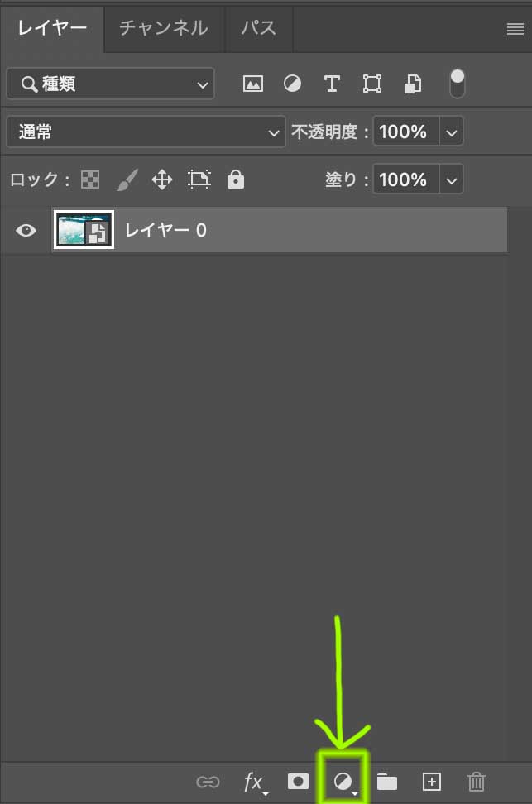
Task: Create a new layer group folder
Action: coord(386,782)
